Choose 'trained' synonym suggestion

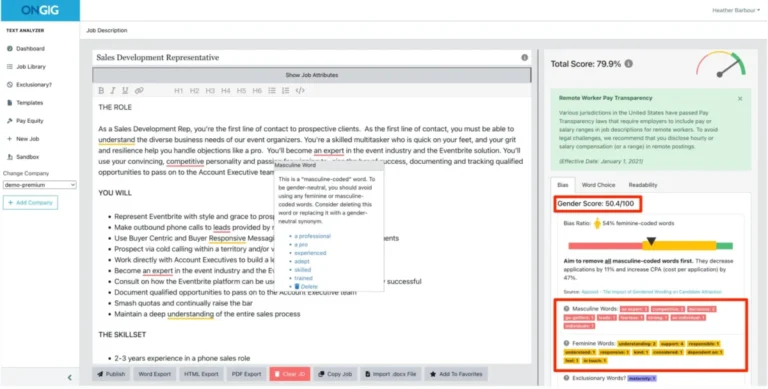click(303, 278)
